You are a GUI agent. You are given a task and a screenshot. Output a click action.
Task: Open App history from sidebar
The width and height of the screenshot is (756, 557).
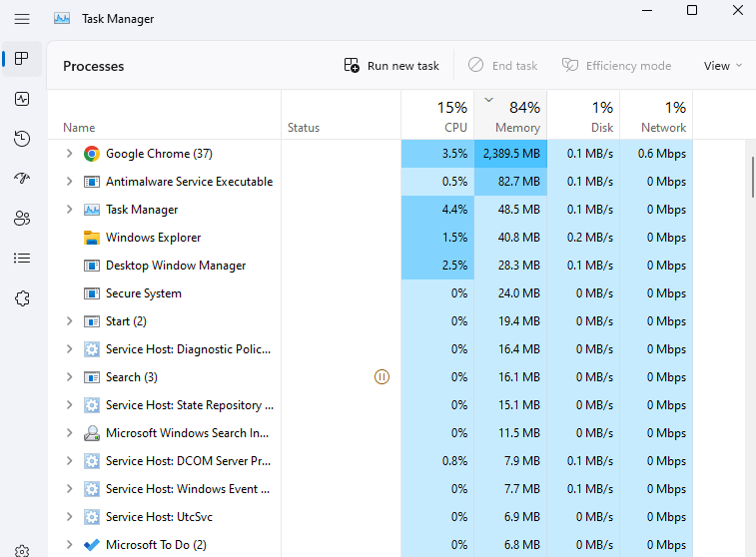22,139
